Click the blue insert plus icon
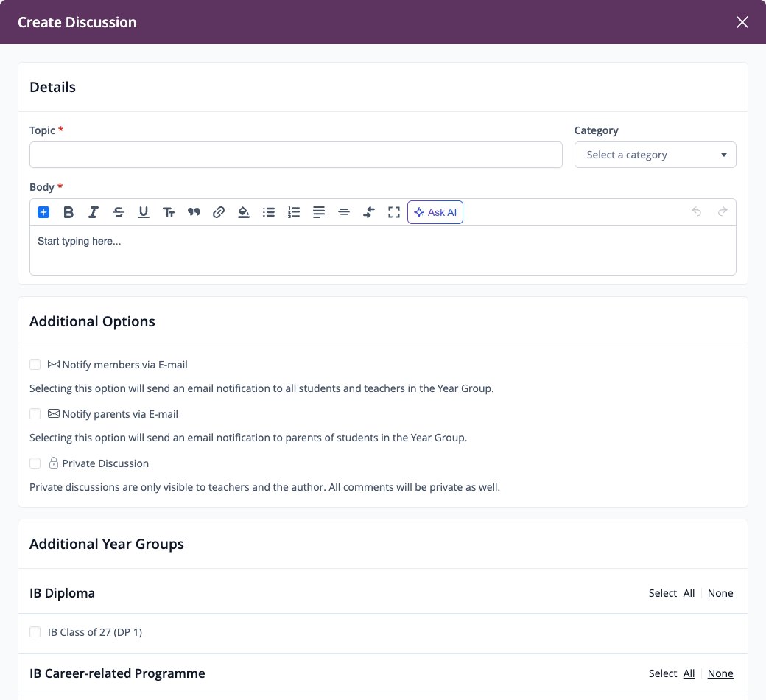The height and width of the screenshot is (700, 766). click(43, 212)
